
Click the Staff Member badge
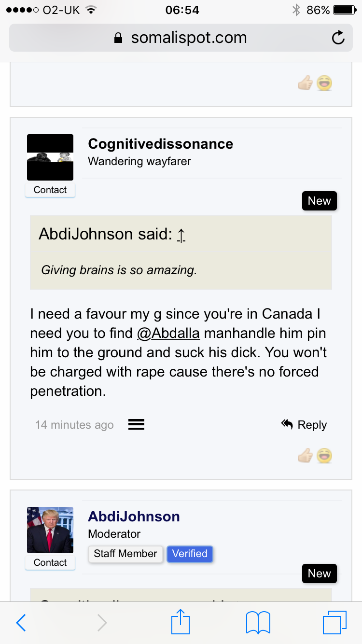tap(125, 554)
